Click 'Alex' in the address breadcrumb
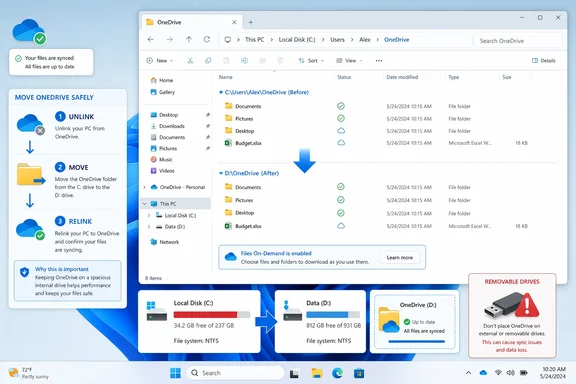The image size is (576, 384). point(365,40)
